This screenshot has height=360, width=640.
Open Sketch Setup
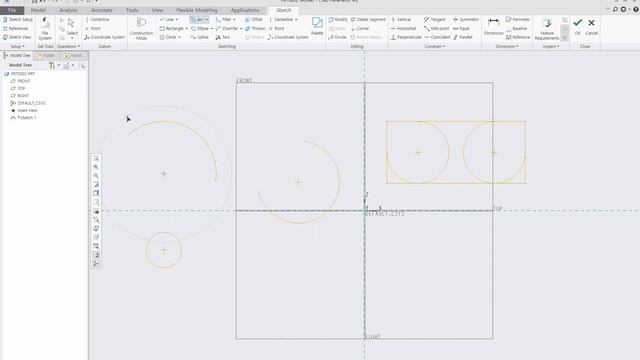click(18, 19)
